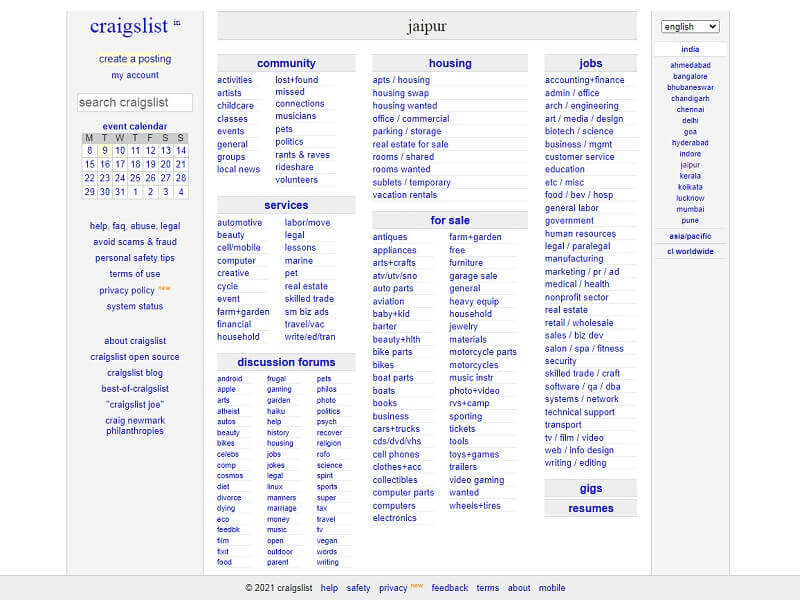Open the services section header
The image size is (800, 600).
[x=286, y=205]
